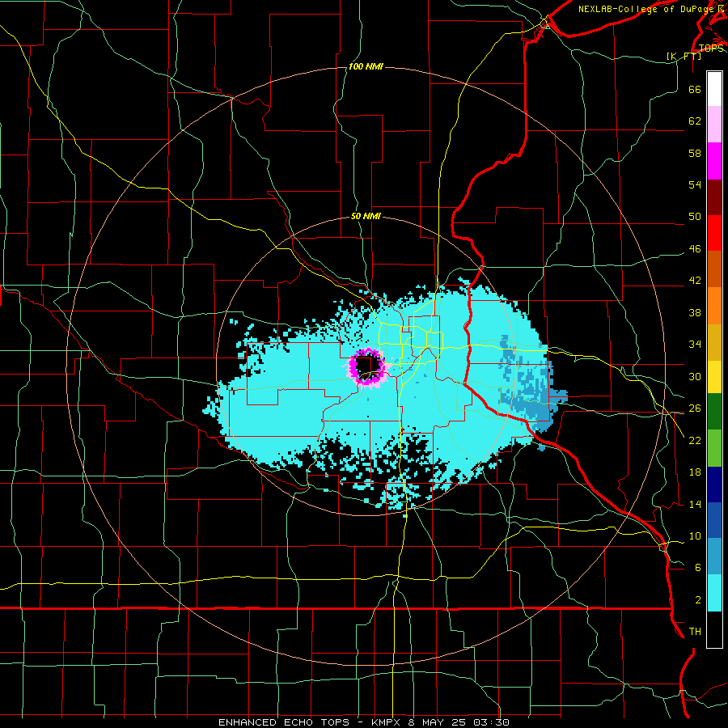Click the 42 legend value
728x728 pixels.
695,281
